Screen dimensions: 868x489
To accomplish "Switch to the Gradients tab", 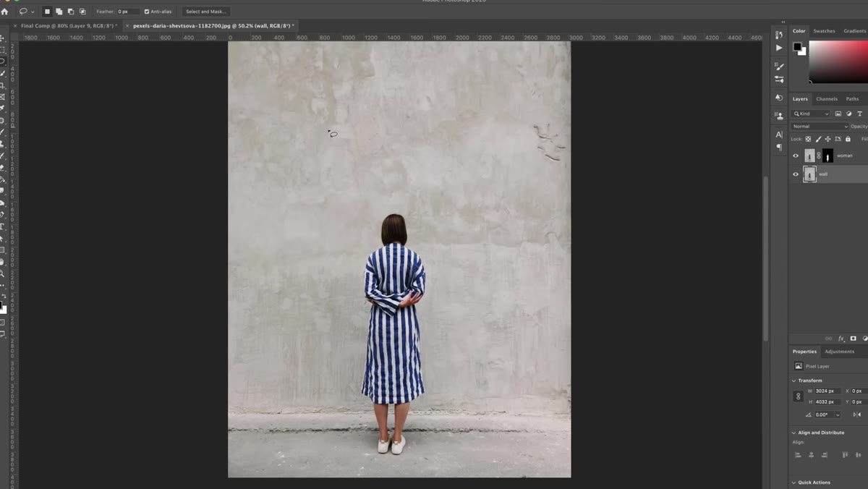I will 854,31.
